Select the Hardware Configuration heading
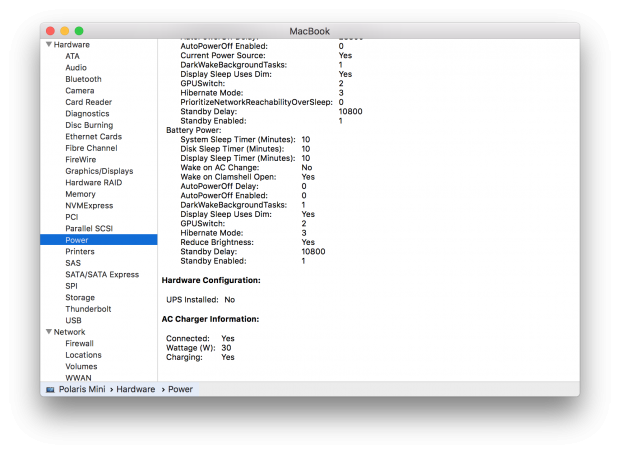 (211, 280)
